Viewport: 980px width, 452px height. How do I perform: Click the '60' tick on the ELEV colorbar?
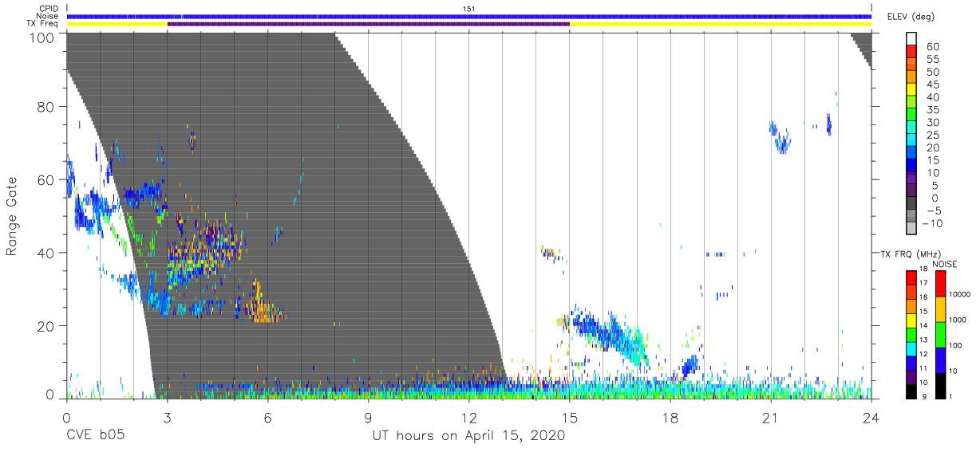click(x=931, y=46)
